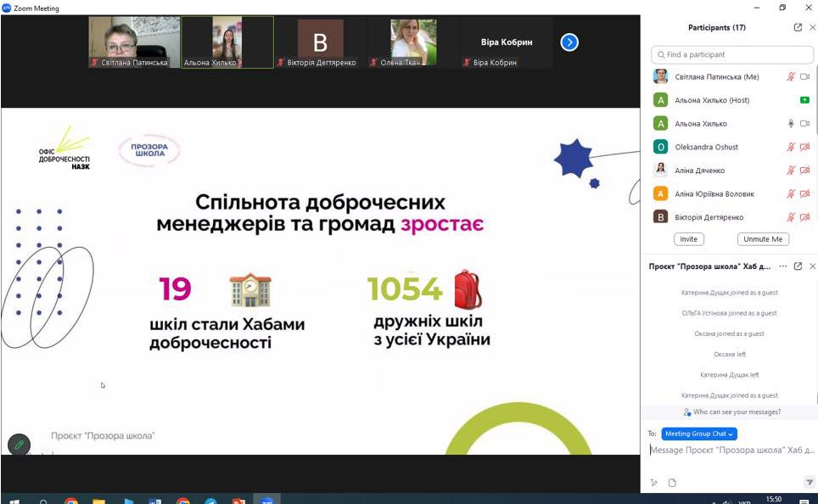
Task: Show next video thumbnails with the blue arrow
Action: pyautogui.click(x=569, y=42)
